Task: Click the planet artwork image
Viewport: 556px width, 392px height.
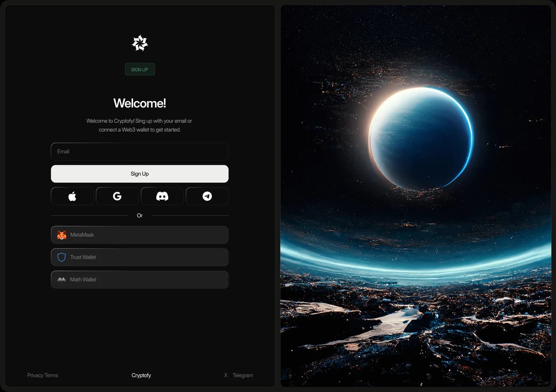Action: (416, 196)
